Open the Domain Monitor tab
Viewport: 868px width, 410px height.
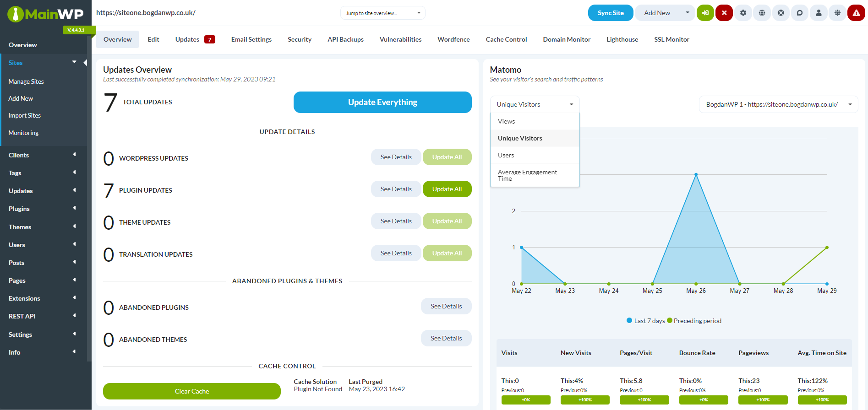[x=567, y=39]
